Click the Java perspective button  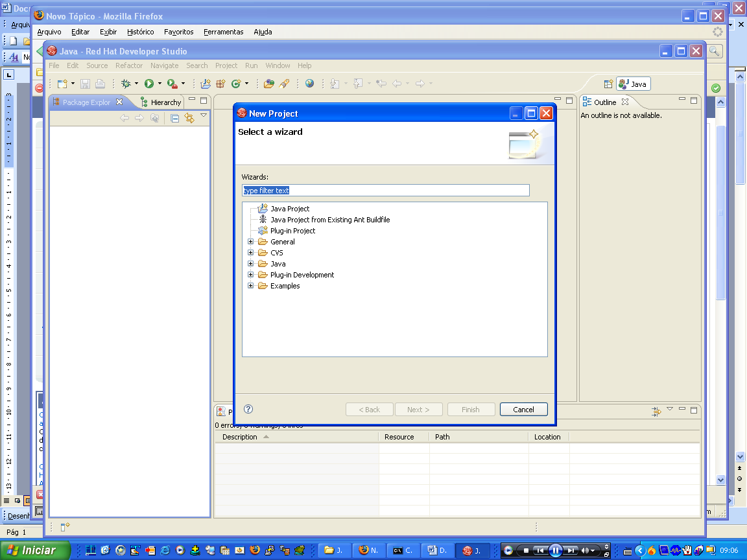coord(633,84)
